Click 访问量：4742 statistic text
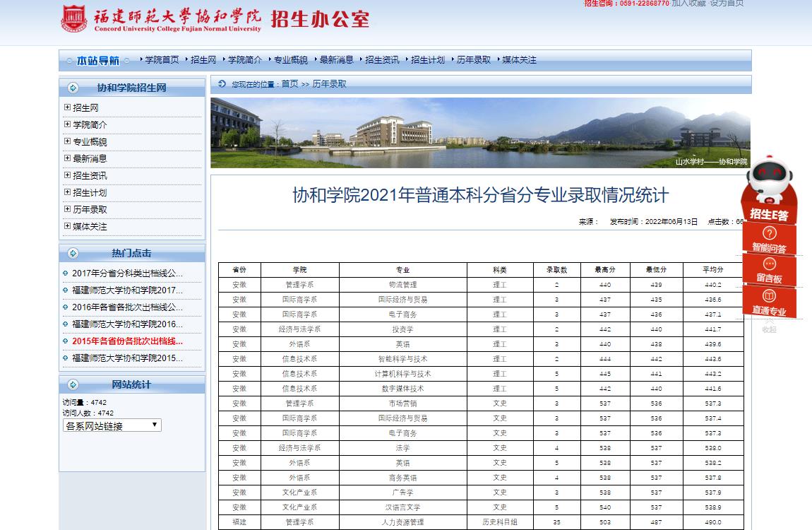 point(85,402)
